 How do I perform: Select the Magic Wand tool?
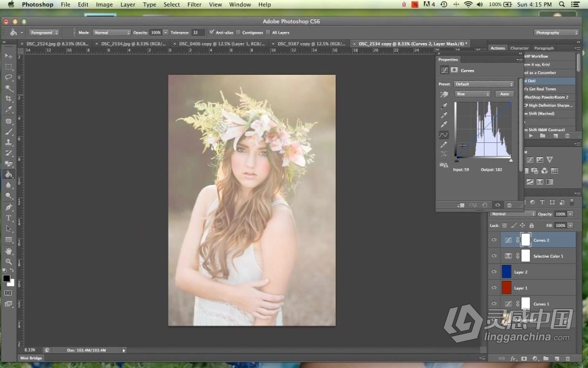click(8, 88)
